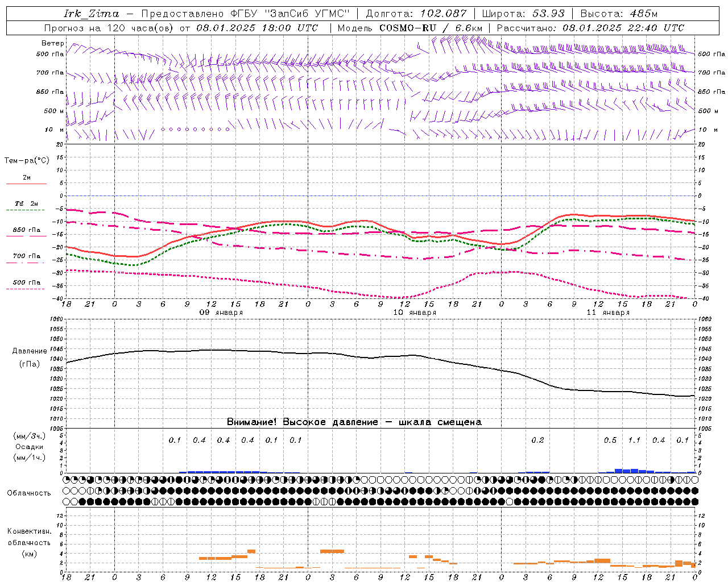728x582 pixels.
Task: Click the Ветер label of the wind panel
Action: [53, 43]
